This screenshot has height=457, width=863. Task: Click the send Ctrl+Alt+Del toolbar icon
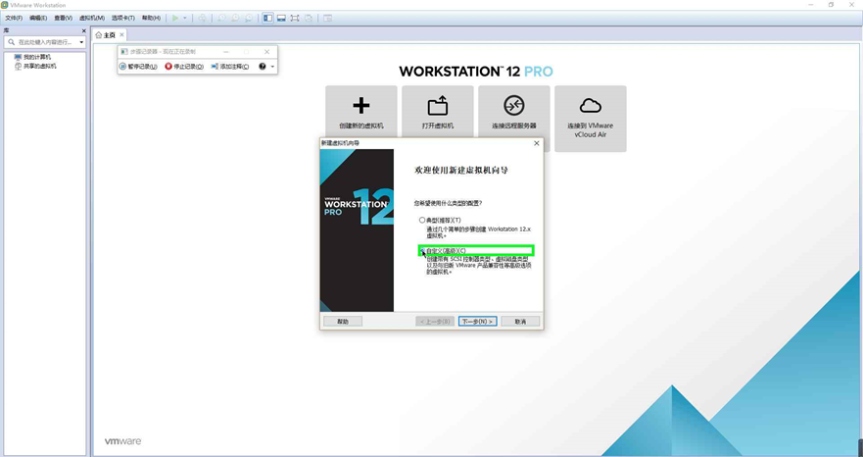coord(202,18)
